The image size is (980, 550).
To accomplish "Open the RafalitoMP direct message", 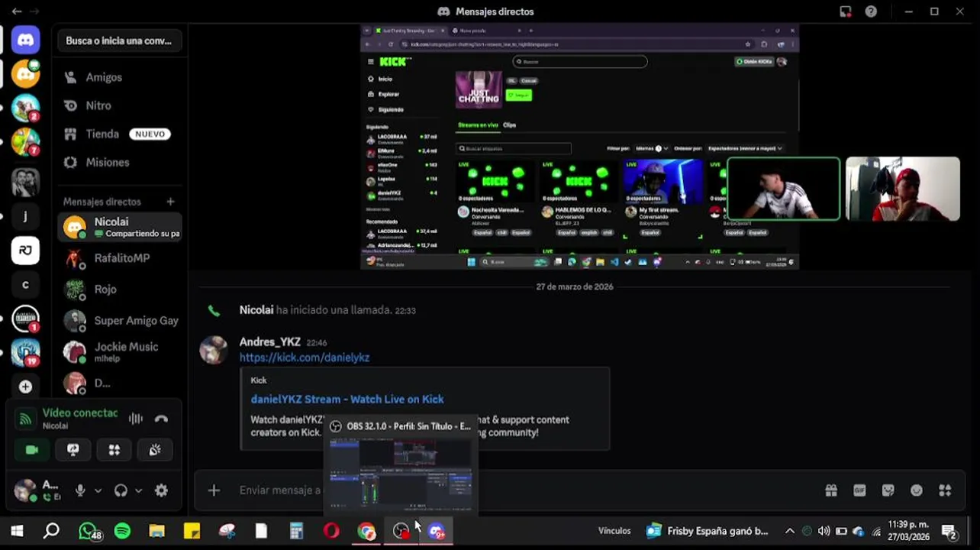I will tap(120, 258).
